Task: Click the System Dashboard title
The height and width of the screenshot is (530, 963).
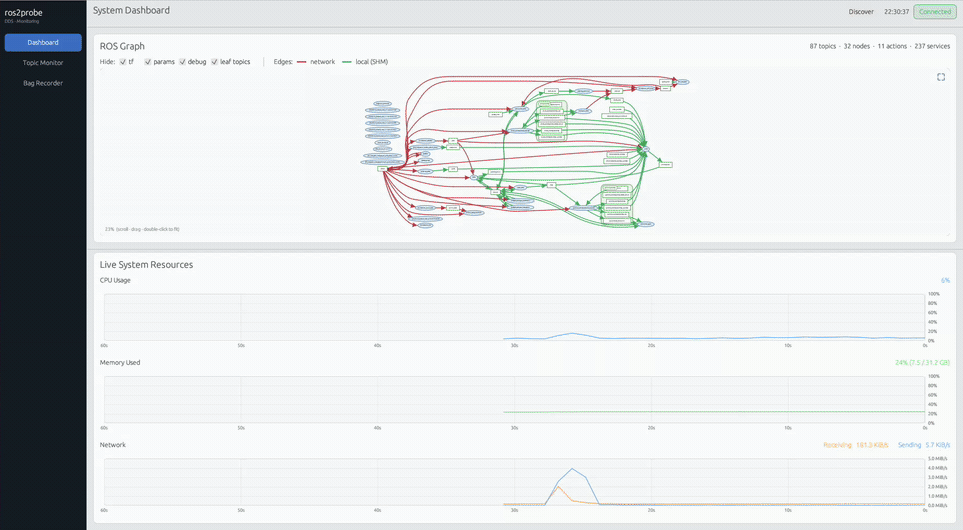Action: click(x=131, y=10)
